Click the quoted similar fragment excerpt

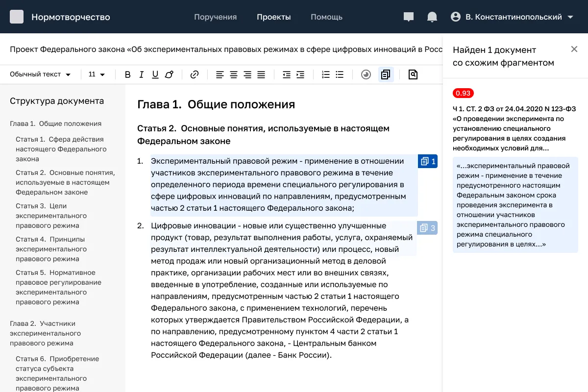(515, 205)
